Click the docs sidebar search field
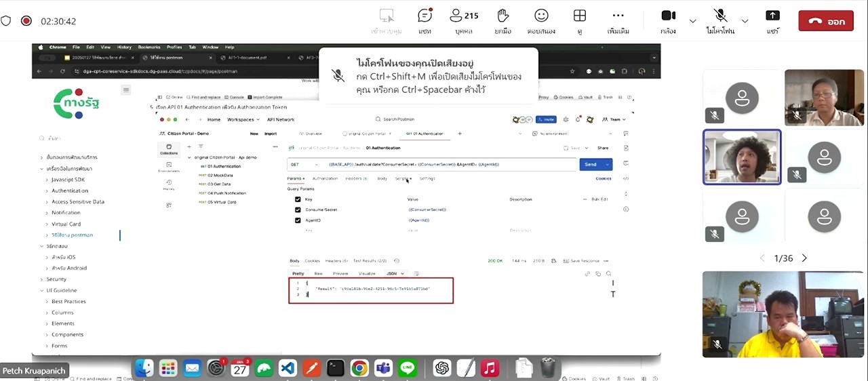868x381 pixels. [x=78, y=138]
